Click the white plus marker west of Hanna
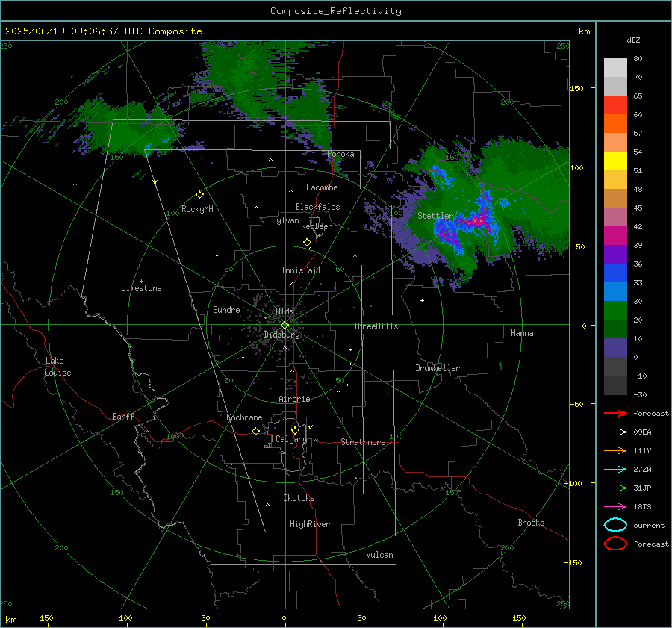 click(x=422, y=300)
